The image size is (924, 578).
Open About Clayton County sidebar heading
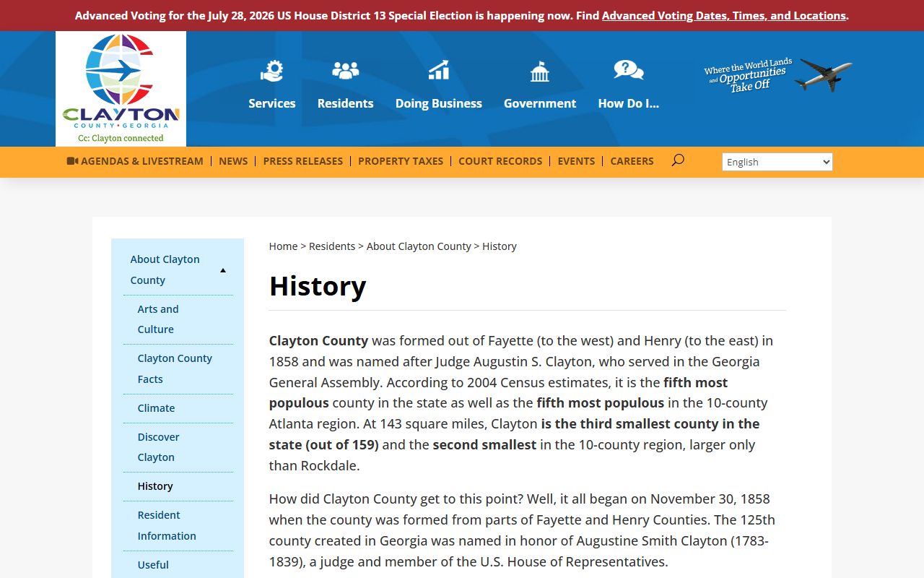tap(165, 269)
